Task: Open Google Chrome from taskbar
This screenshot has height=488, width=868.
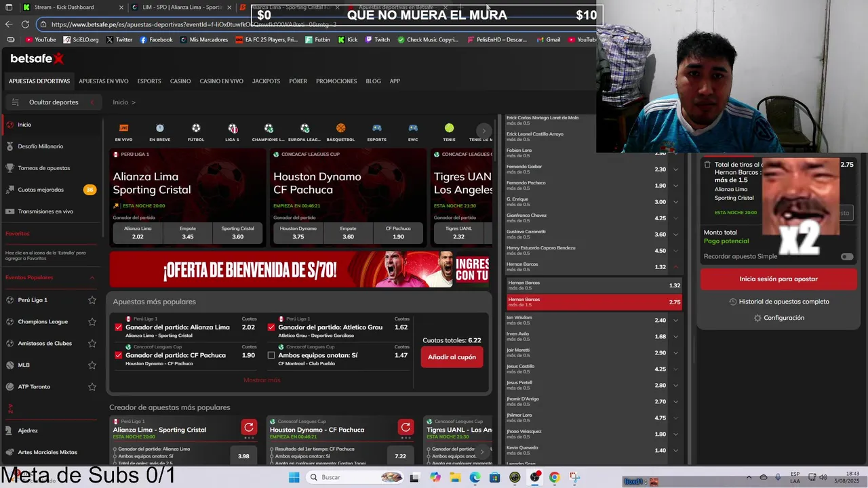Action: coord(554,477)
